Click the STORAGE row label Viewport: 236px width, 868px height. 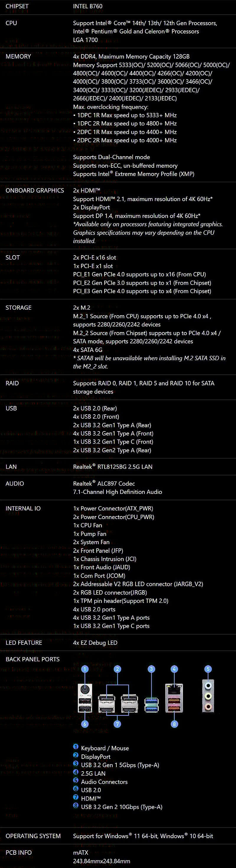coord(19,308)
